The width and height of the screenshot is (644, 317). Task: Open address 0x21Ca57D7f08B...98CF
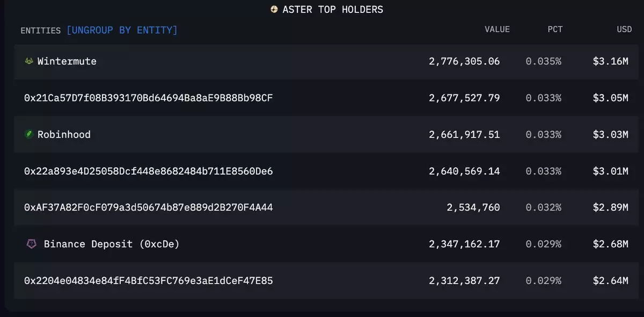pyautogui.click(x=149, y=98)
